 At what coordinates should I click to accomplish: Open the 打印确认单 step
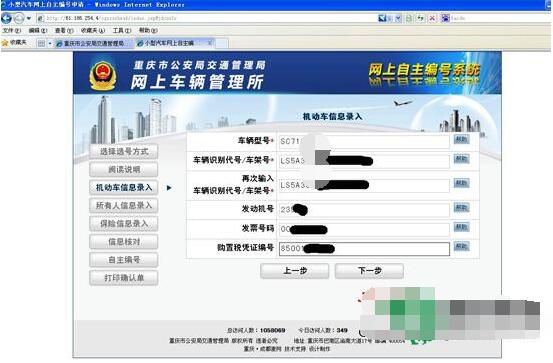click(x=124, y=278)
